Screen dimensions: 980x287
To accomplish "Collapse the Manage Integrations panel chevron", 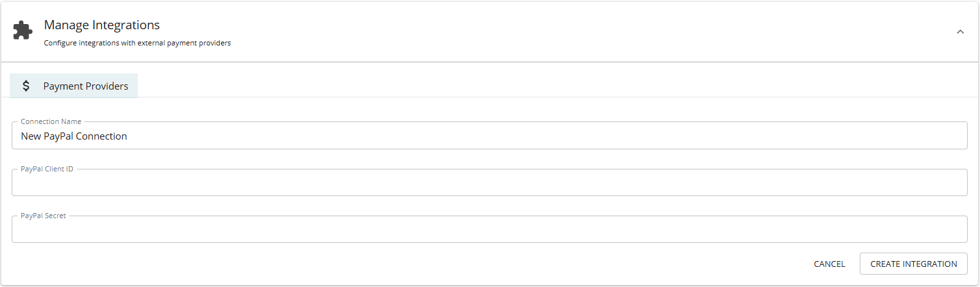I will [x=960, y=32].
